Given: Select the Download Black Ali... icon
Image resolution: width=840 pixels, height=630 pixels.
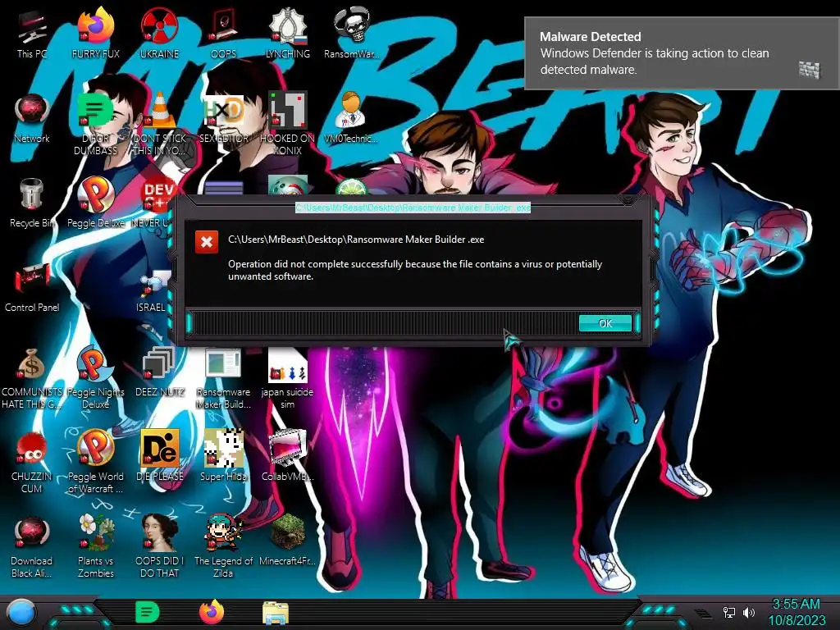Looking at the screenshot, I should (32, 546).
